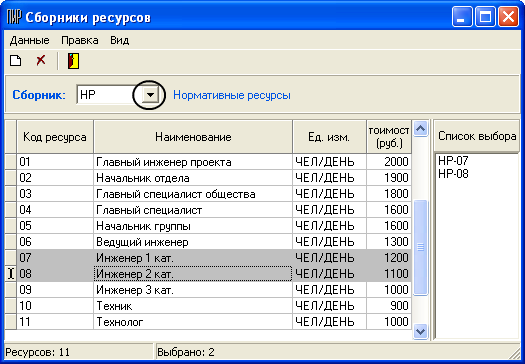Click resource code 05 cell

[55, 226]
